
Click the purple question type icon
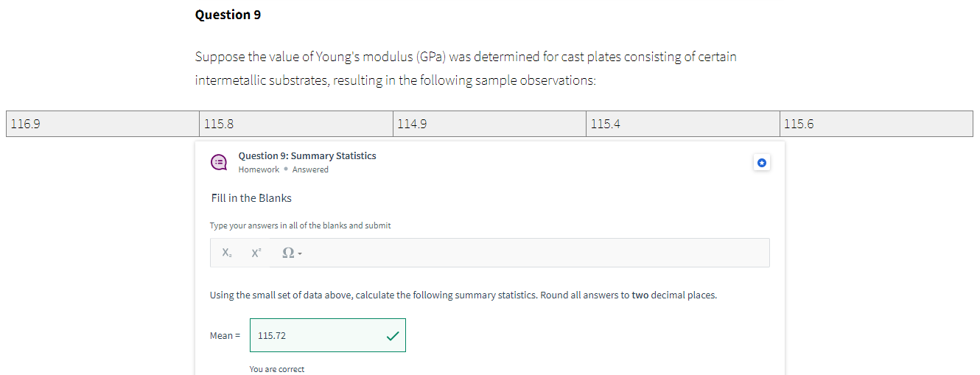coord(219,162)
